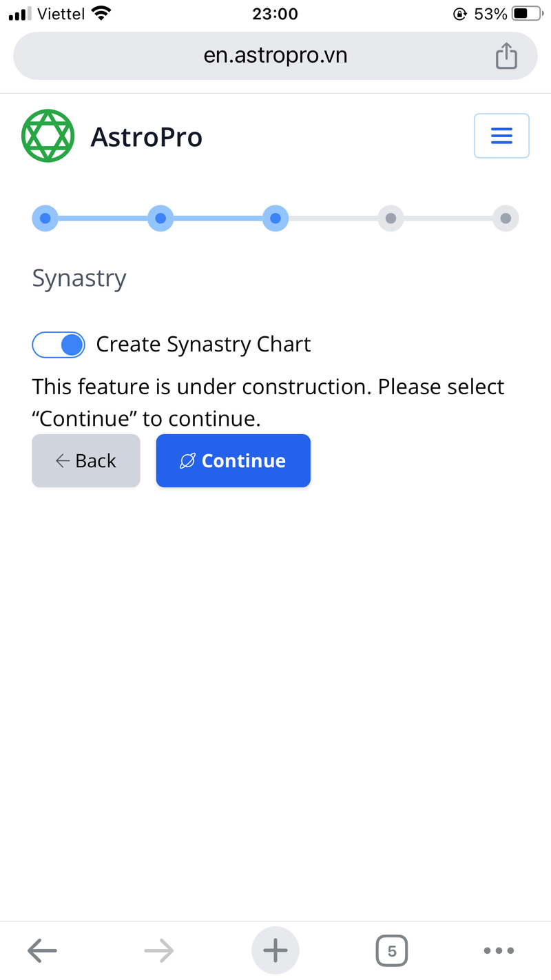The height and width of the screenshot is (980, 551).
Task: Tap the en.astropro.vn address bar
Action: tap(275, 55)
